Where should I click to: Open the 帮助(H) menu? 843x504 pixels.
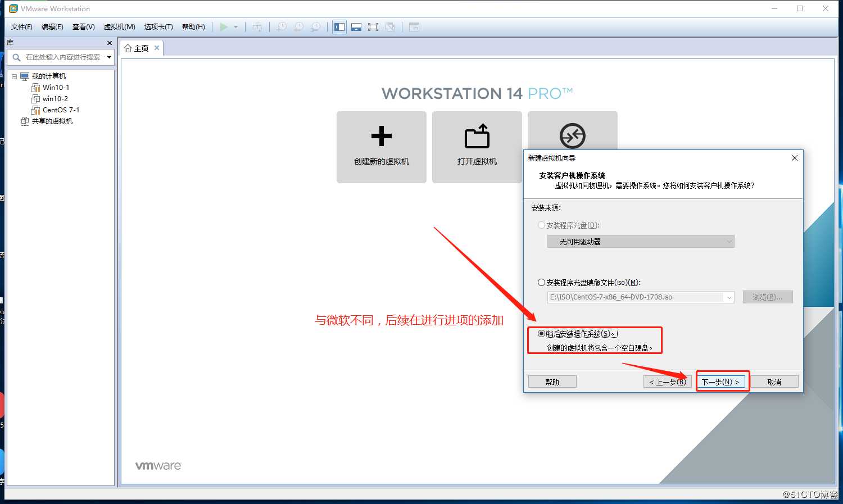click(x=193, y=27)
